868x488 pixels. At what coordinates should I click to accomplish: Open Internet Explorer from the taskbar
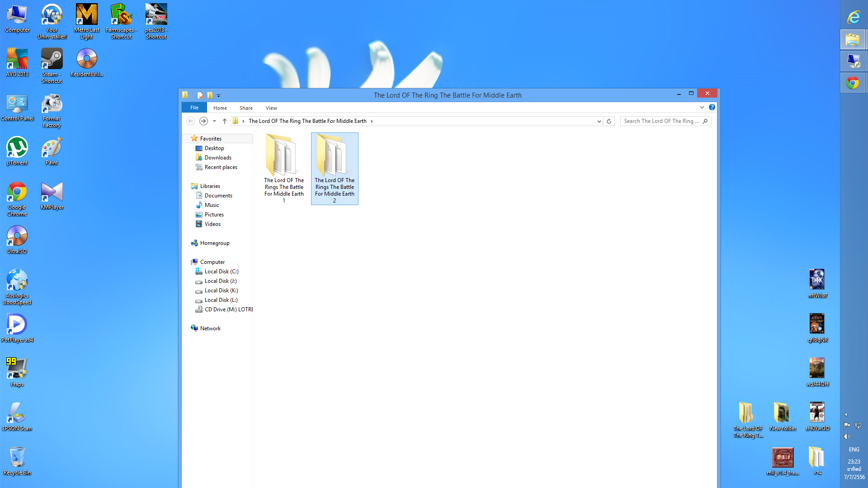(x=853, y=18)
